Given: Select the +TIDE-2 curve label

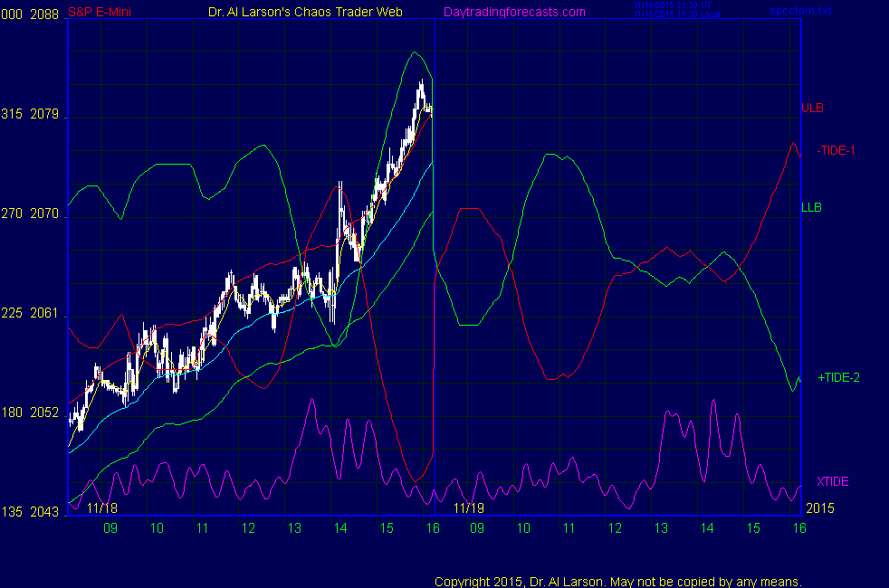Looking at the screenshot, I should 838,377.
